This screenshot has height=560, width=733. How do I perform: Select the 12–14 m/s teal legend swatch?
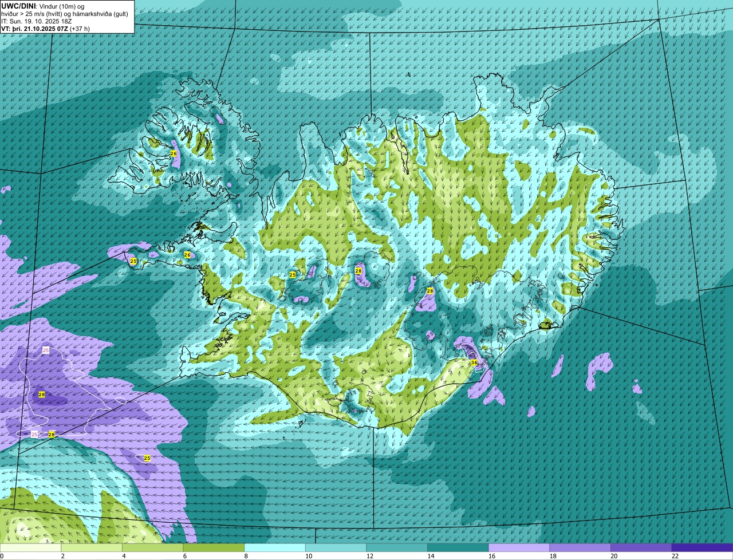tap(397, 547)
